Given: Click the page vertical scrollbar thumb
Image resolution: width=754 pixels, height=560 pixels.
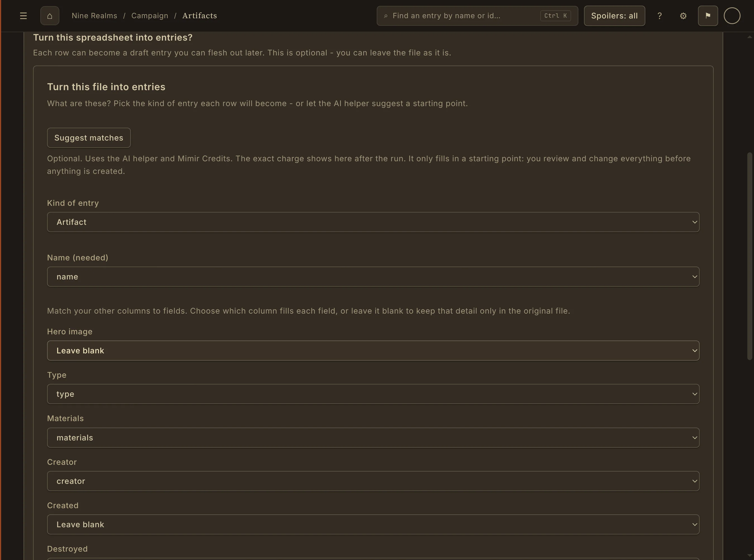Looking at the screenshot, I should click(750, 256).
